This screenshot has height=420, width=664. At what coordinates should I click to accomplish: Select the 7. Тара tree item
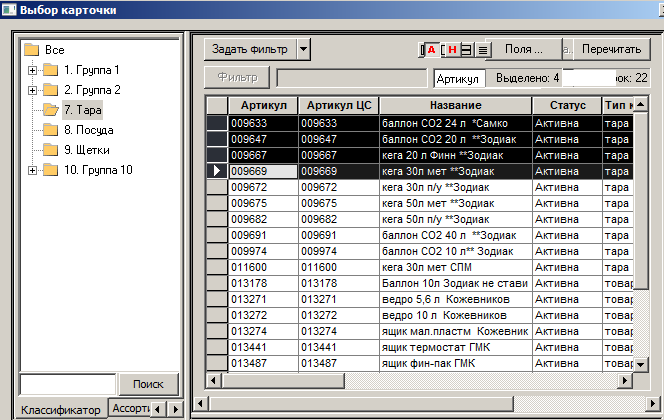(83, 110)
